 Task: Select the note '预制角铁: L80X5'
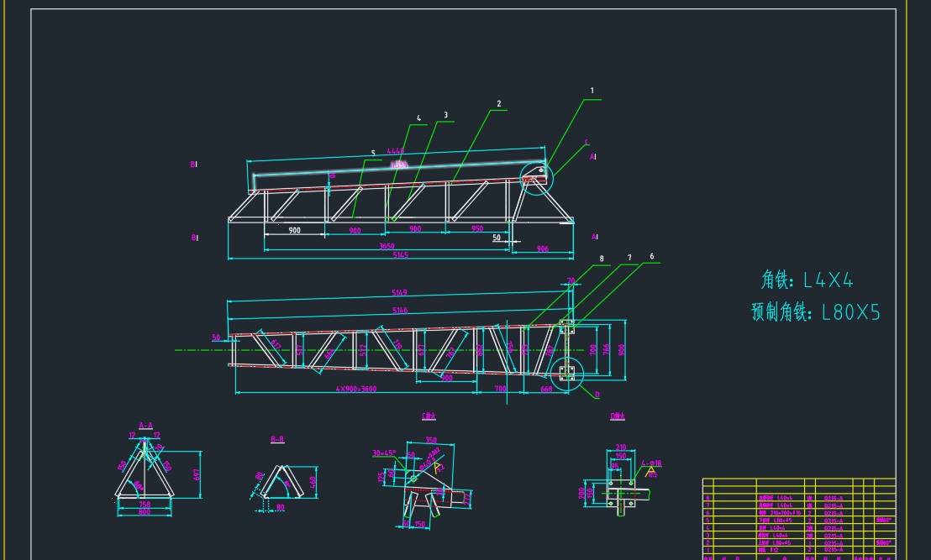coord(816,312)
